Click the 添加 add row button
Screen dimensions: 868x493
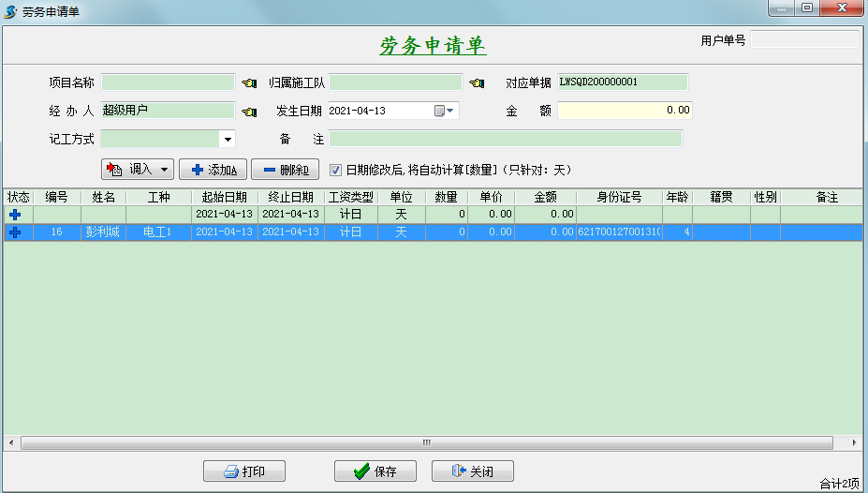tap(213, 170)
